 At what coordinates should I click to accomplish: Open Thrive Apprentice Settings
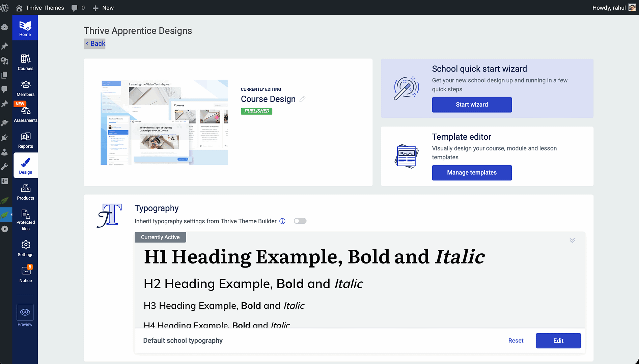[25, 248]
